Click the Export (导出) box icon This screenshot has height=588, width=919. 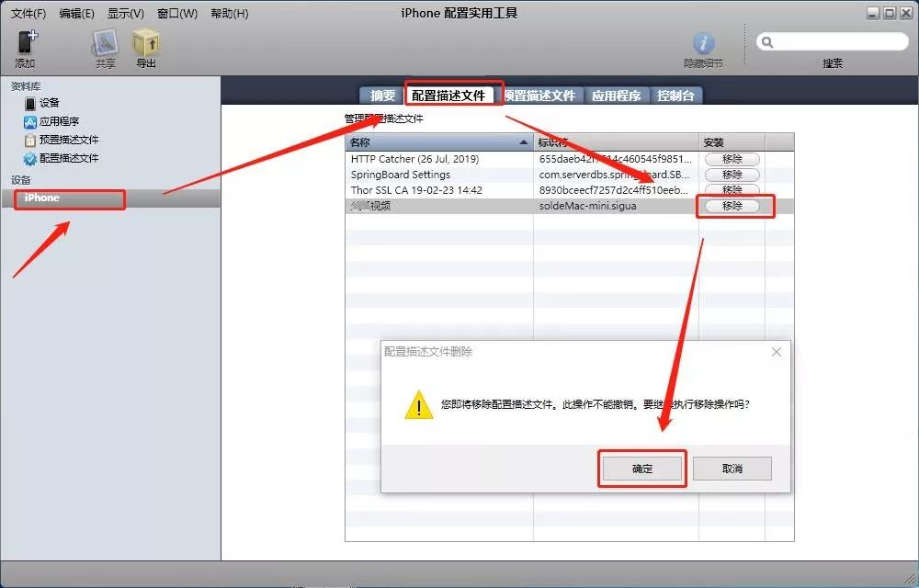point(146,43)
